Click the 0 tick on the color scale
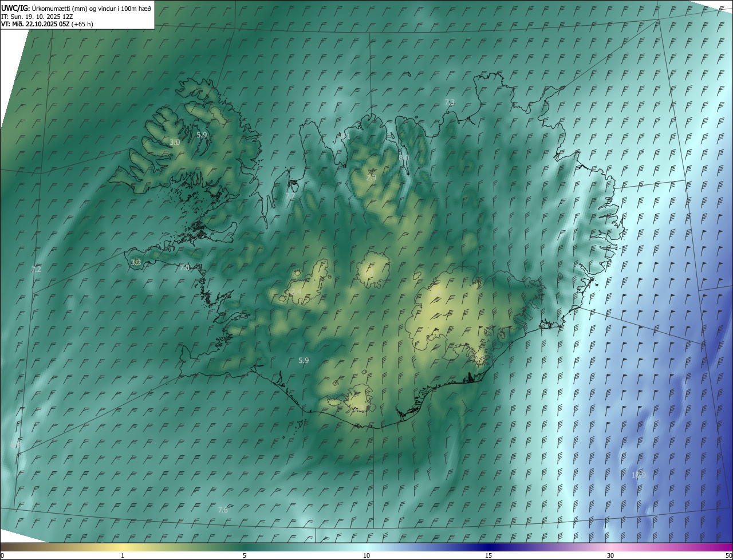This screenshot has height=560, width=733. tap(2, 555)
